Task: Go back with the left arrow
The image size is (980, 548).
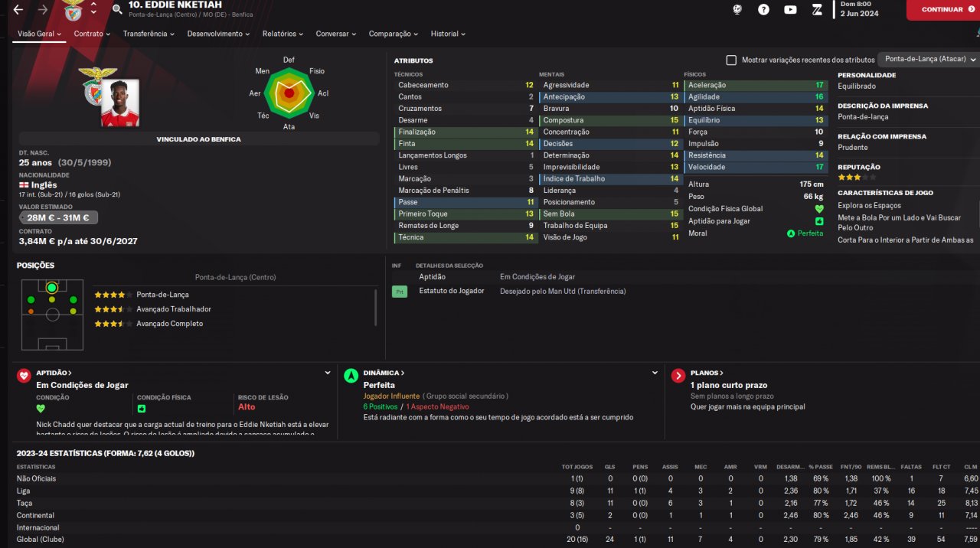Action: point(18,10)
